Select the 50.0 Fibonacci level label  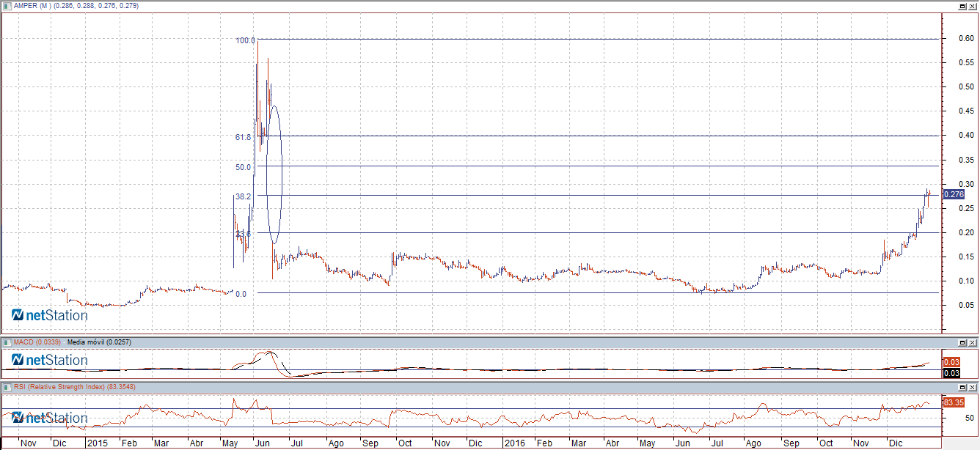pos(244,167)
